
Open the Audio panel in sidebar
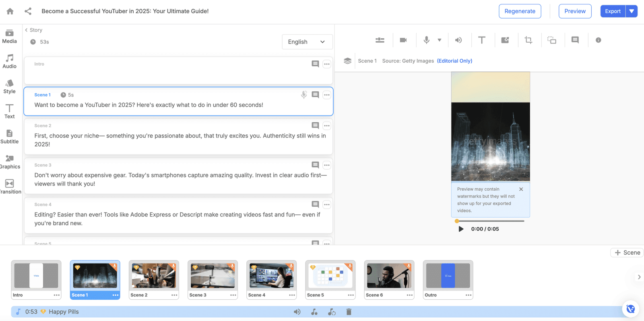click(10, 61)
